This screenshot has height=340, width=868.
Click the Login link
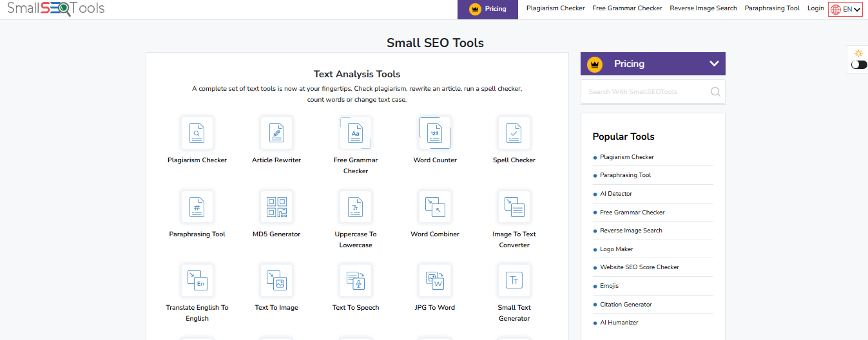(815, 8)
